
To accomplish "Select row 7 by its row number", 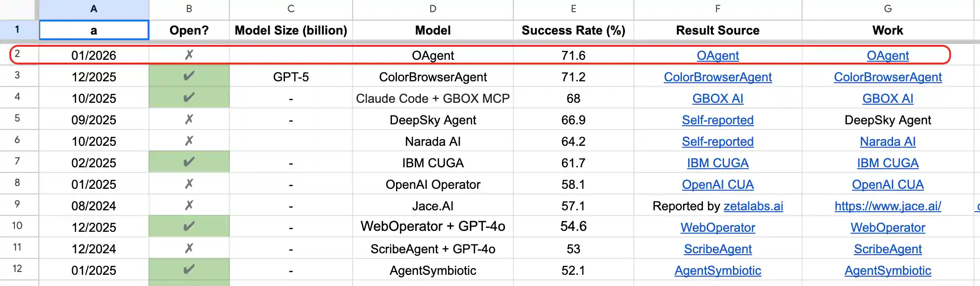I will pos(17,162).
